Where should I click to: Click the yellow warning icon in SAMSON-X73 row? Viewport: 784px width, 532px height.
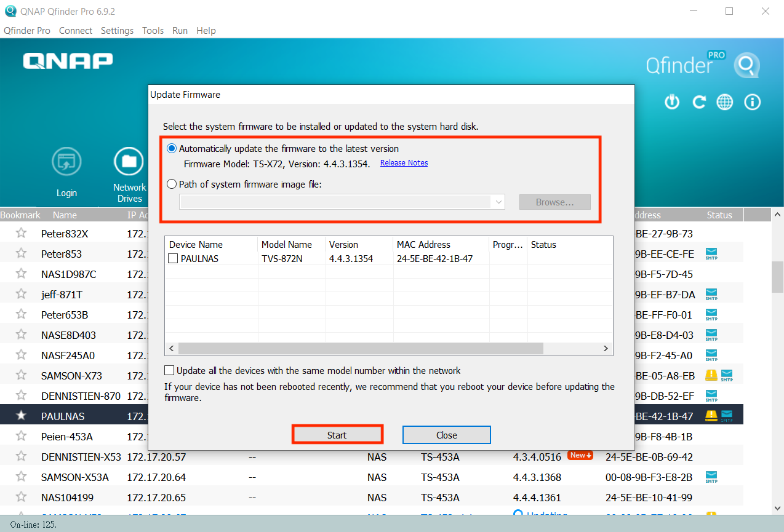click(711, 375)
